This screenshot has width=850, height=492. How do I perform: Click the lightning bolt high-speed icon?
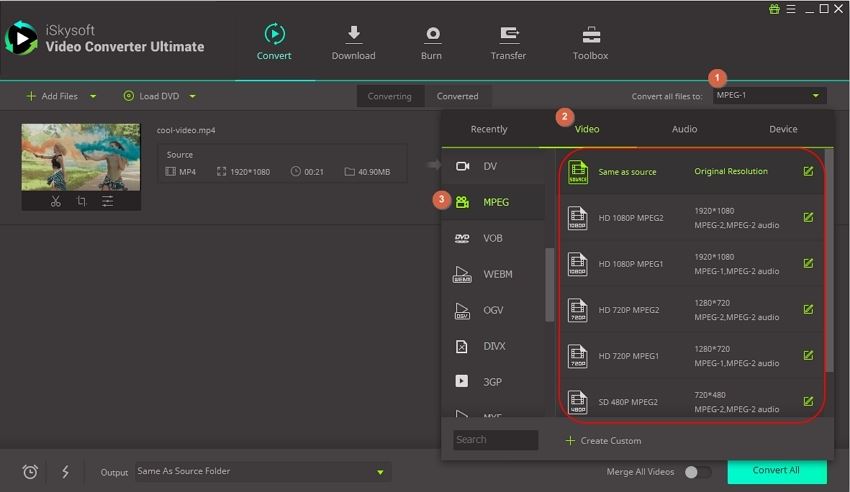click(64, 471)
